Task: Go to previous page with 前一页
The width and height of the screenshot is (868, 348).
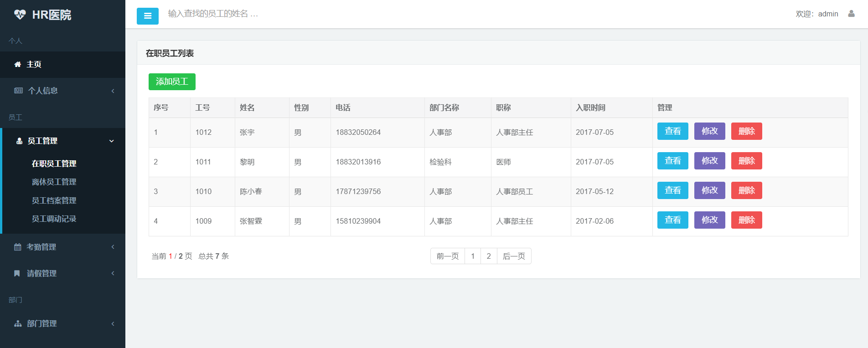Action: tap(448, 256)
